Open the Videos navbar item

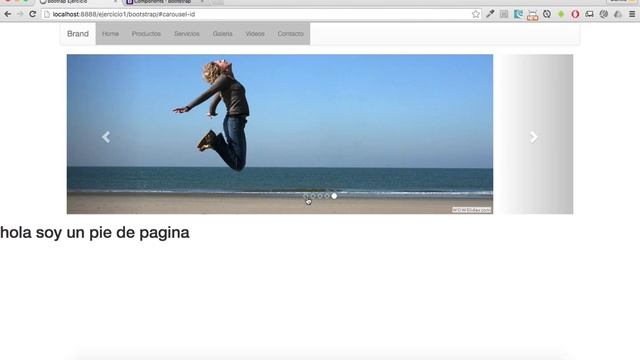coord(255,33)
